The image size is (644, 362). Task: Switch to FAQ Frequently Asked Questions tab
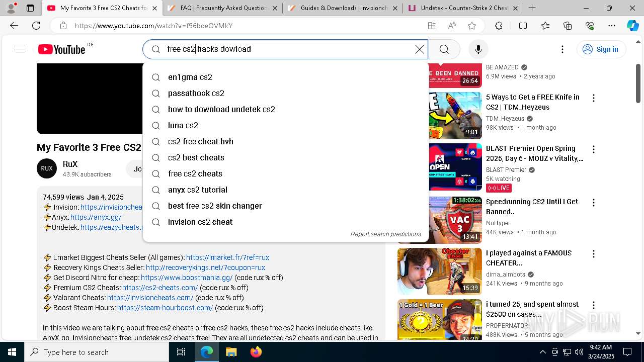pyautogui.click(x=223, y=8)
